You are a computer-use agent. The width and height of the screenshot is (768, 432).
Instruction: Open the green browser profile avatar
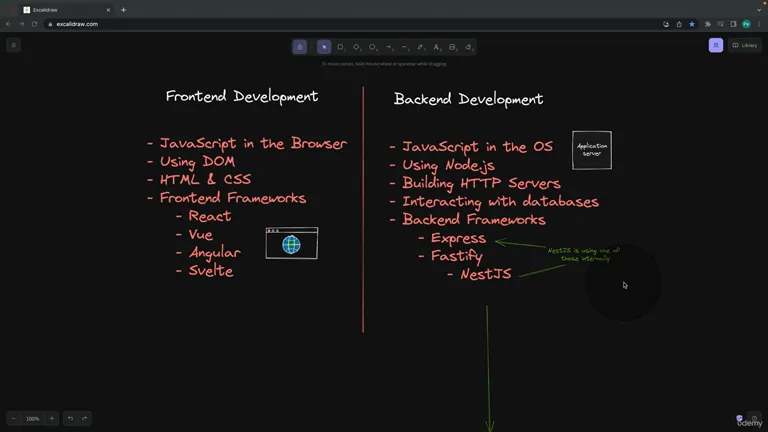click(746, 24)
